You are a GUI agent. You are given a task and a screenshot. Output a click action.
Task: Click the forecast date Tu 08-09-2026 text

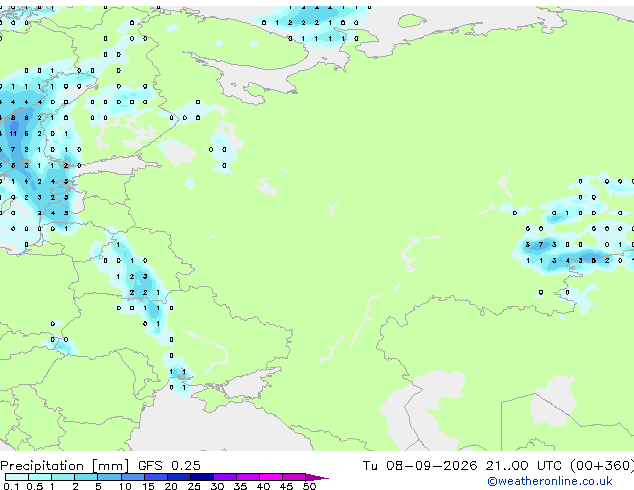point(420,466)
